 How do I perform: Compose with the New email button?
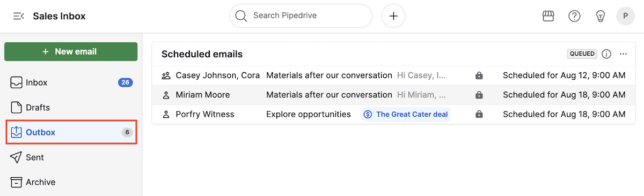point(71,51)
